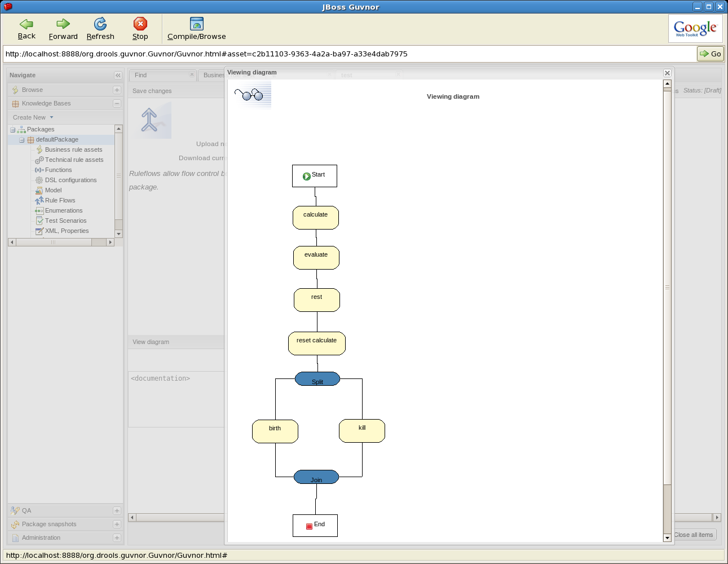728x564 pixels.
Task: Click the Functions icon
Action: 39,170
